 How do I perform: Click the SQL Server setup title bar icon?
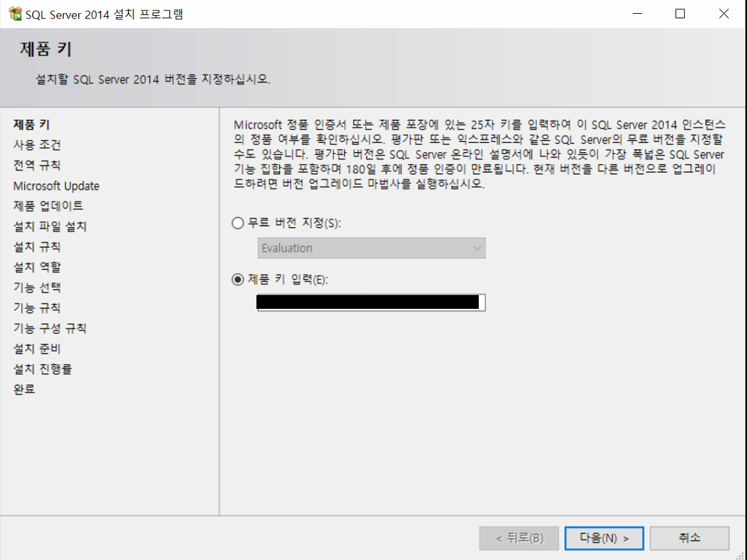tap(15, 14)
